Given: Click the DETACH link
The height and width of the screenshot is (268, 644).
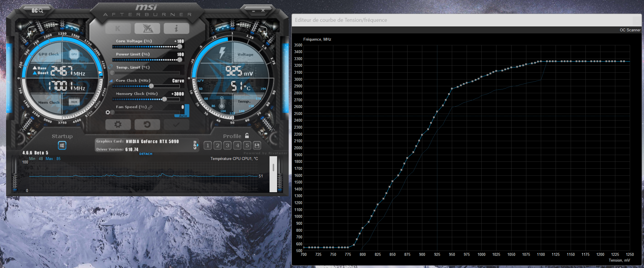Looking at the screenshot, I should click(146, 154).
